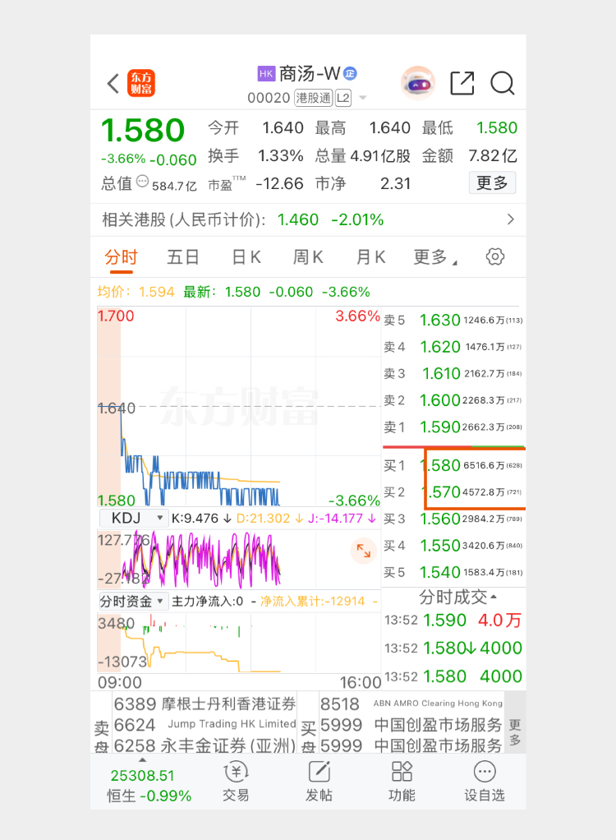The height and width of the screenshot is (840, 616).
Task: Expand the 更多 chart period menu
Action: 435,257
